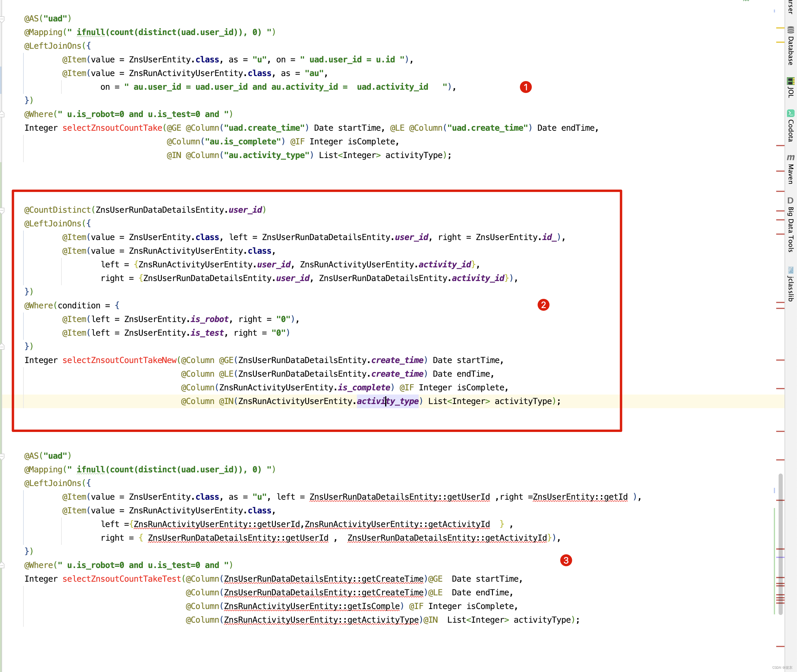Click ZnsRunActivityUserEntity::getActivityId reference
797x672 pixels.
tap(397, 524)
